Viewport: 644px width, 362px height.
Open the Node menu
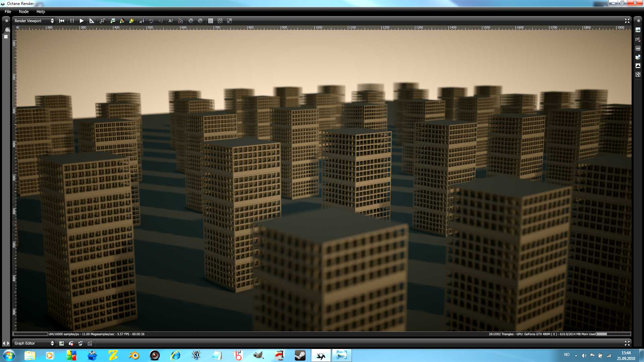pos(23,11)
